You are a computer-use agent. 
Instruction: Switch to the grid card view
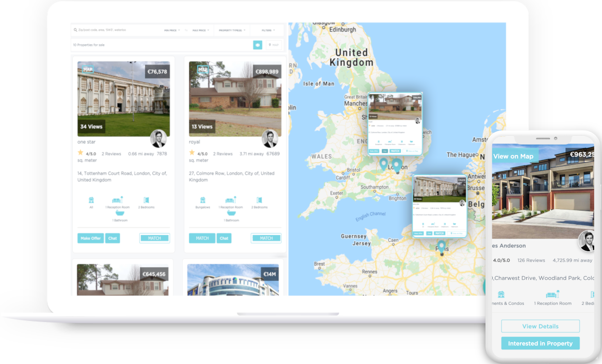click(x=258, y=45)
